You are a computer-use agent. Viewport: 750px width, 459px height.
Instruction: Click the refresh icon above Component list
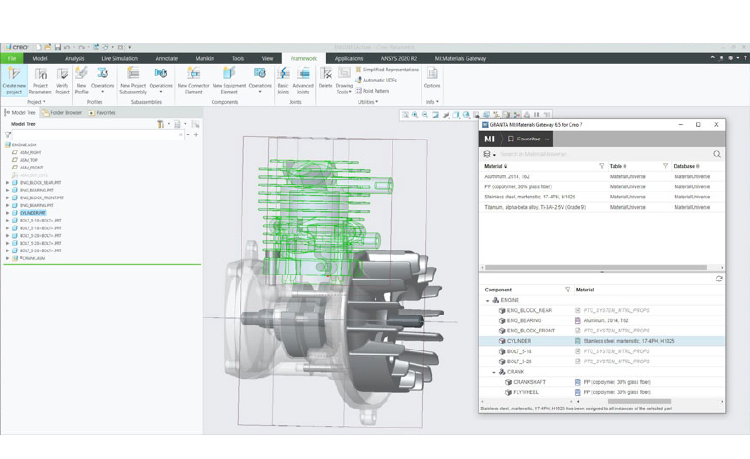point(718,279)
